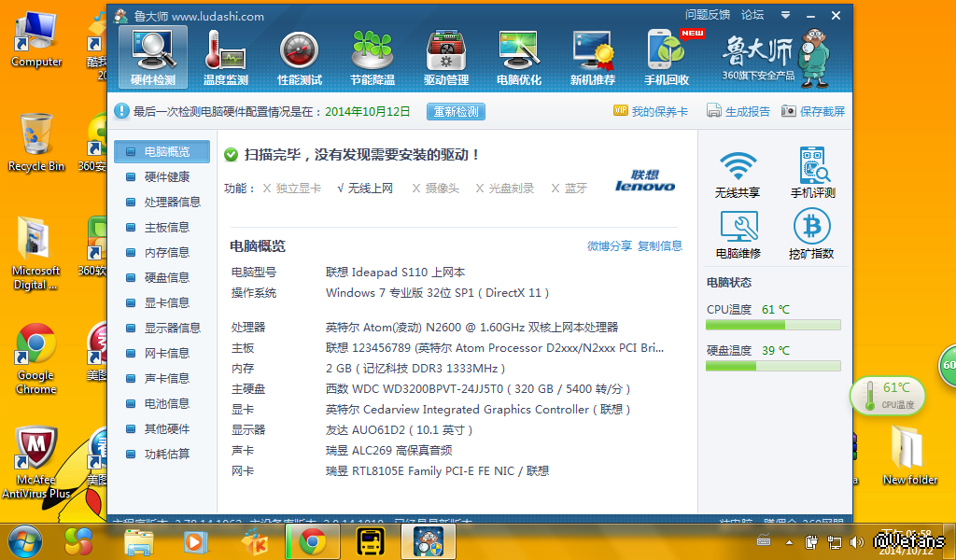Select 处理器信息 in the left sidebar
Image resolution: width=956 pixels, height=560 pixels.
[172, 202]
